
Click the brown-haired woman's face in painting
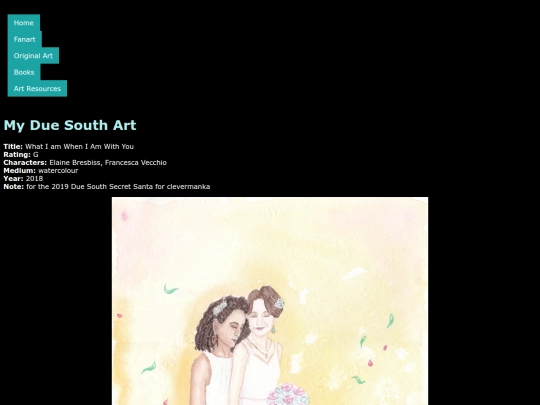point(261,321)
